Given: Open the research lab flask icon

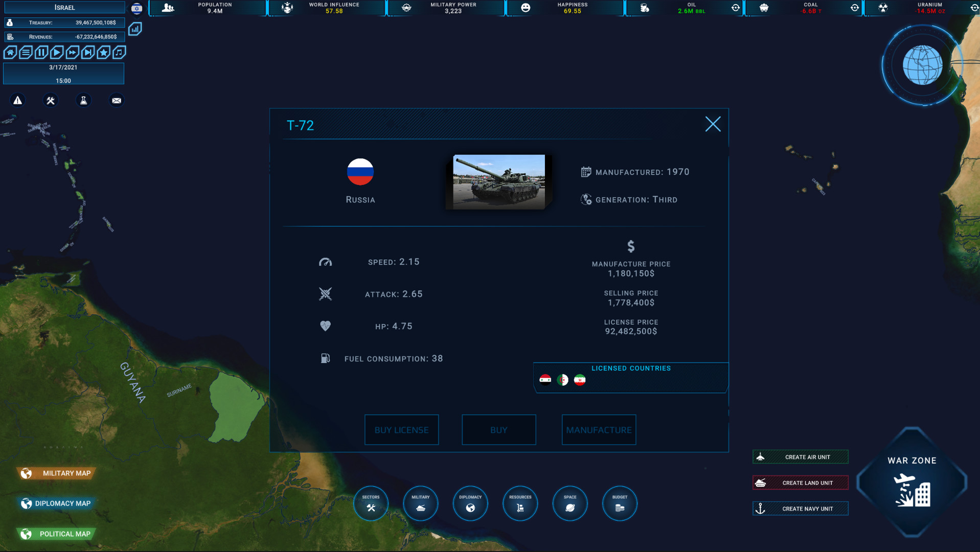Looking at the screenshot, I should click(x=83, y=100).
